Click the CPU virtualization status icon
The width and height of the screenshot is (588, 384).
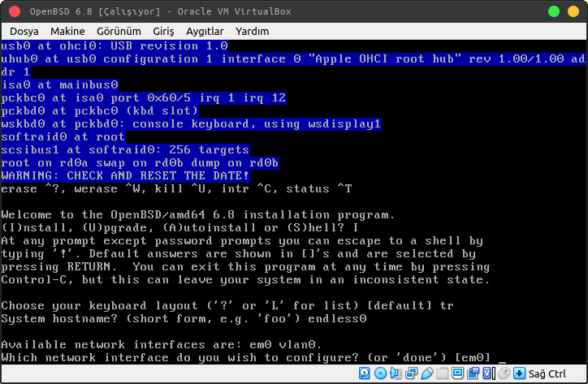(x=489, y=373)
